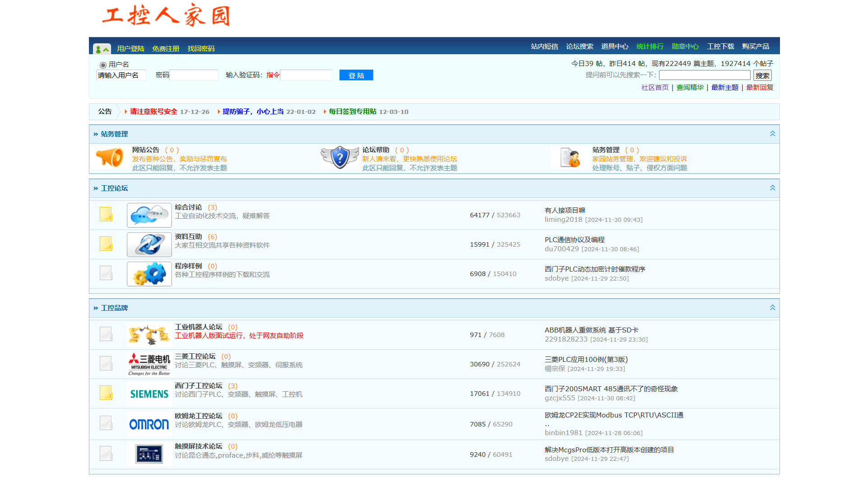Collapse the 工控论坛 section
Image resolution: width=868 pixels, height=478 pixels.
tap(772, 188)
